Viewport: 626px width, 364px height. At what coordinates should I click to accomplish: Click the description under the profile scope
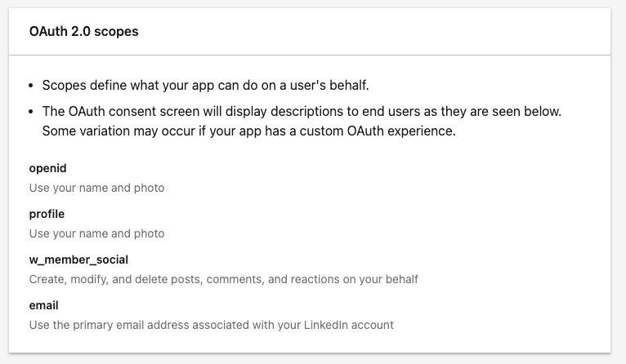pos(96,233)
